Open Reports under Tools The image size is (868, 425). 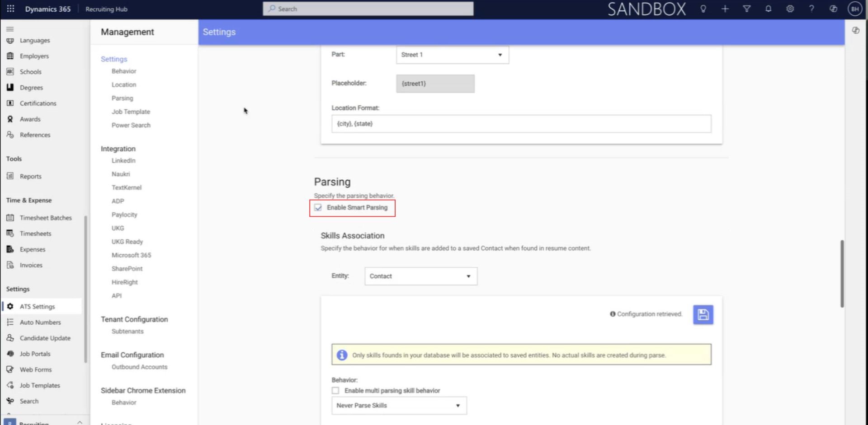(30, 177)
